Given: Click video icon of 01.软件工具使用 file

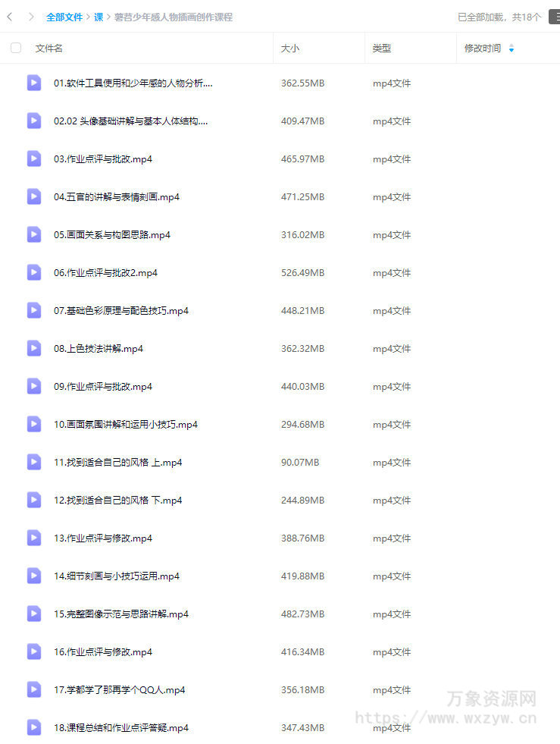Looking at the screenshot, I should pos(33,83).
